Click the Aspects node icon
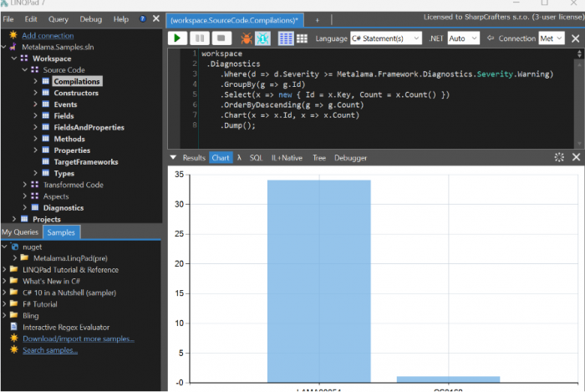585x392 pixels. (35, 196)
